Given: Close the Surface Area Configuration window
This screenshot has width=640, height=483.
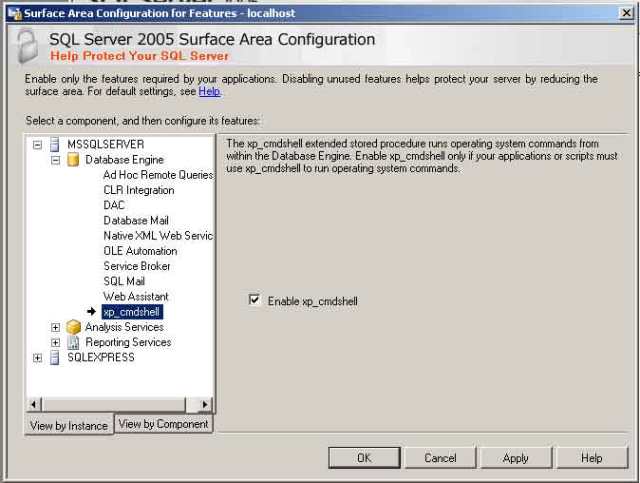Looking at the screenshot, I should coord(625,11).
